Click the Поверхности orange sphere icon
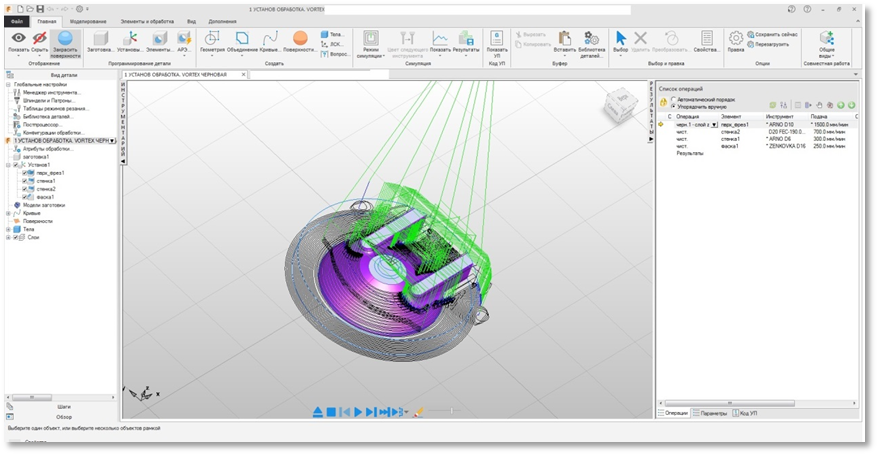The image size is (878, 455). click(300, 38)
